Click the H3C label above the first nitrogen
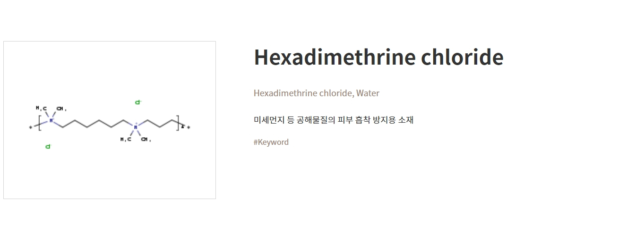644x242 pixels. tap(41, 108)
